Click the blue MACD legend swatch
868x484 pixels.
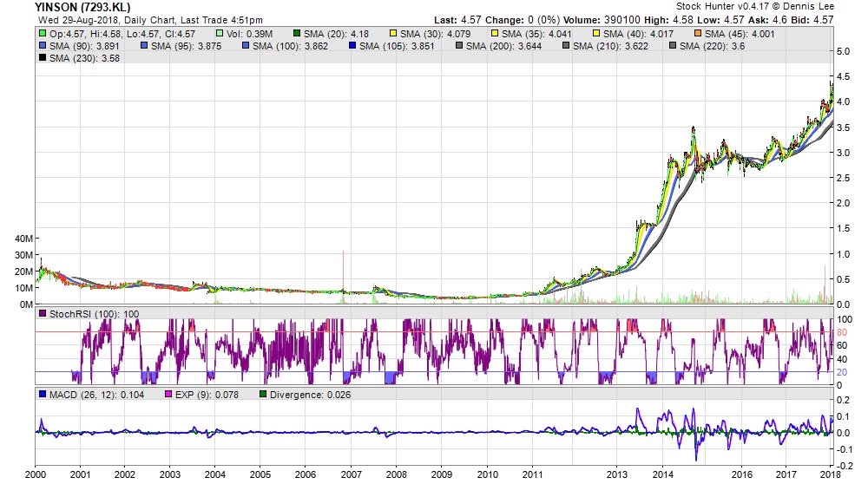43,395
